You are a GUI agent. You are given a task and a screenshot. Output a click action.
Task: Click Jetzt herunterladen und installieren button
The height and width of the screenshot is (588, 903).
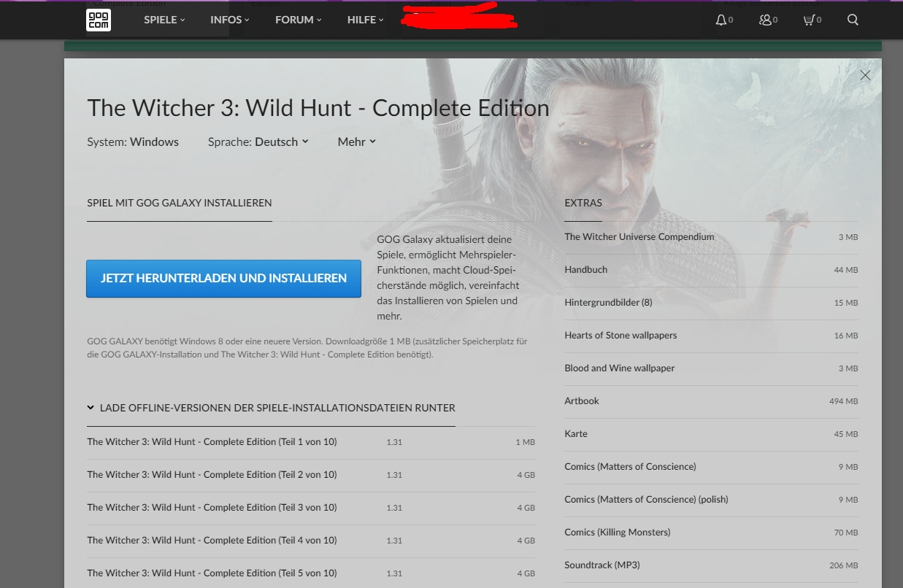223,279
